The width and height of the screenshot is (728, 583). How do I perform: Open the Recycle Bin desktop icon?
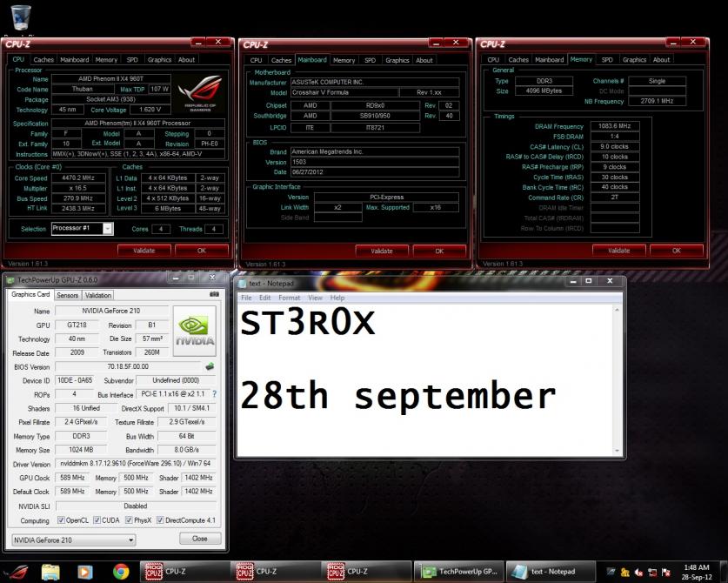click(x=21, y=17)
